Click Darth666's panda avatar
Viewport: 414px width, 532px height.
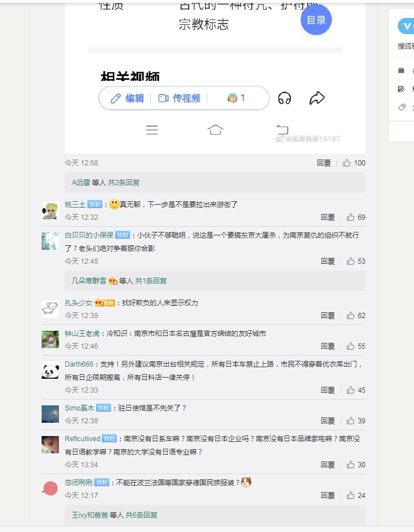50,370
